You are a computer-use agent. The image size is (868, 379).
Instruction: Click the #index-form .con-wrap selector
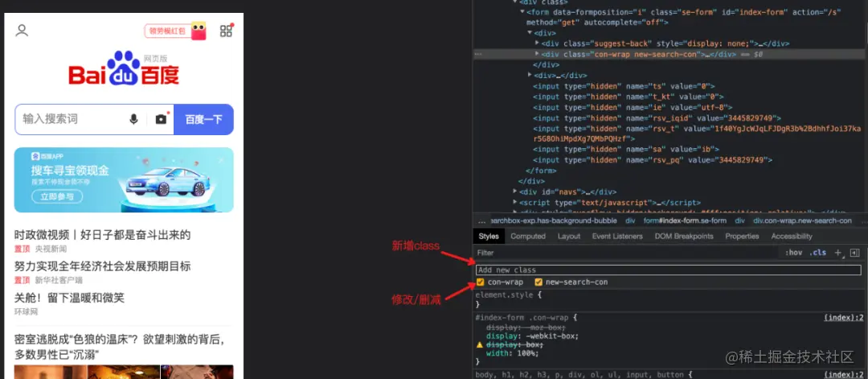point(522,318)
